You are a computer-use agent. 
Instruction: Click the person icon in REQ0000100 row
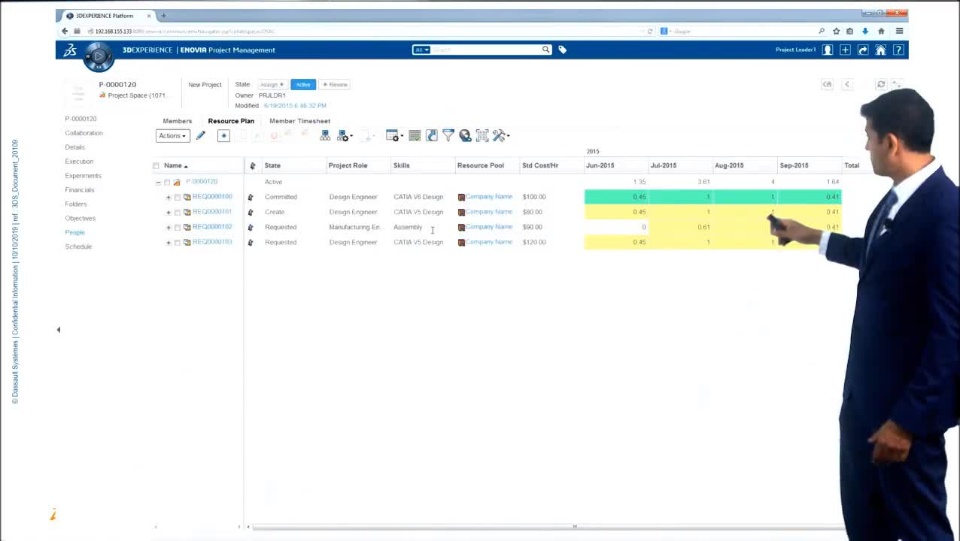(x=250, y=197)
